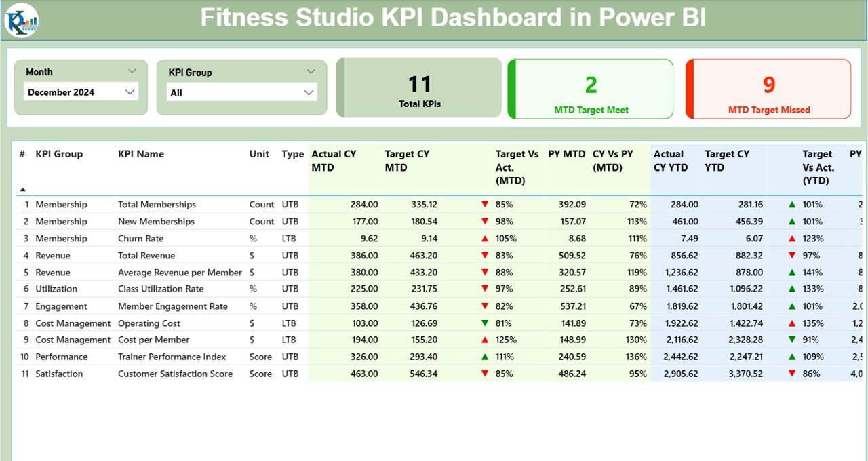Click green up arrow for Class Utilization Rate YTD
Viewport: 868px width, 461px height.
pos(792,289)
